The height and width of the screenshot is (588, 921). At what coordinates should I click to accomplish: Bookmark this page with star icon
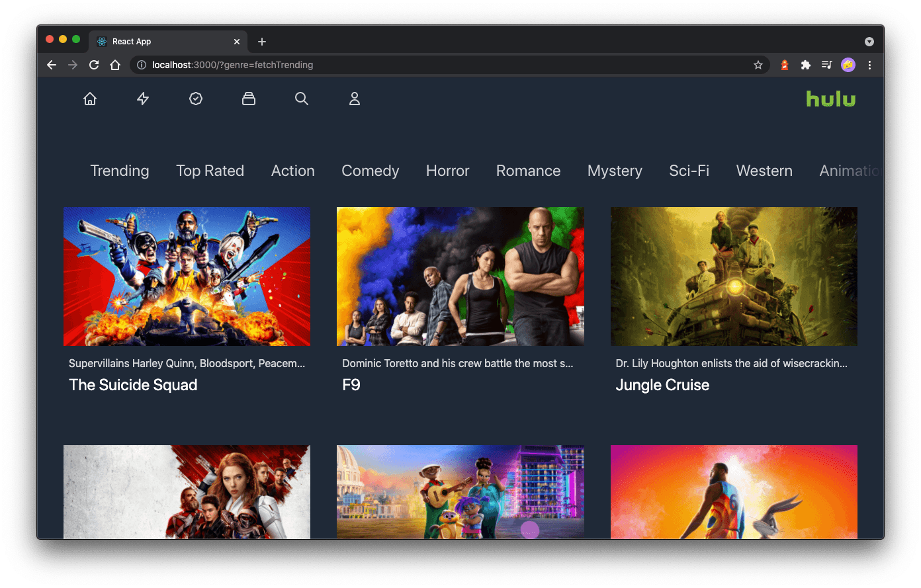758,65
